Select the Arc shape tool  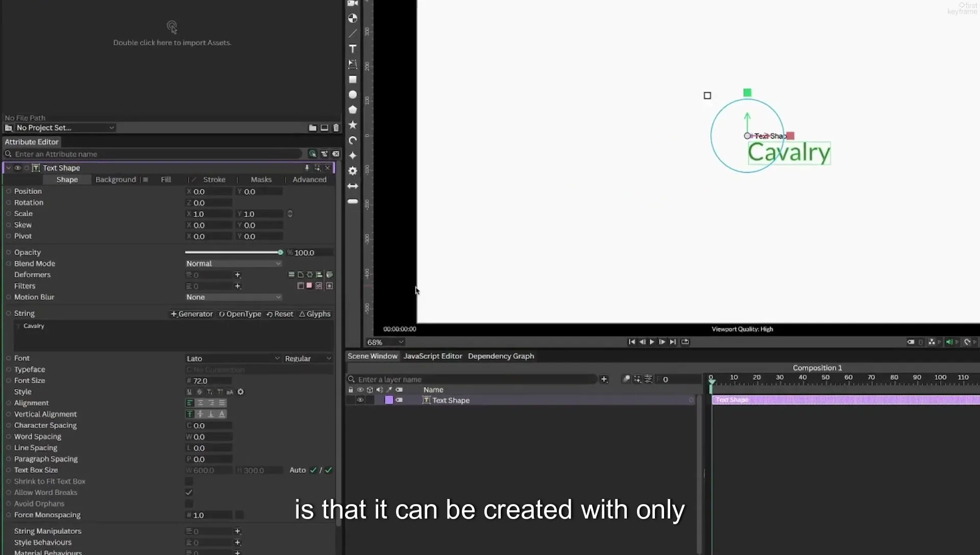click(353, 140)
